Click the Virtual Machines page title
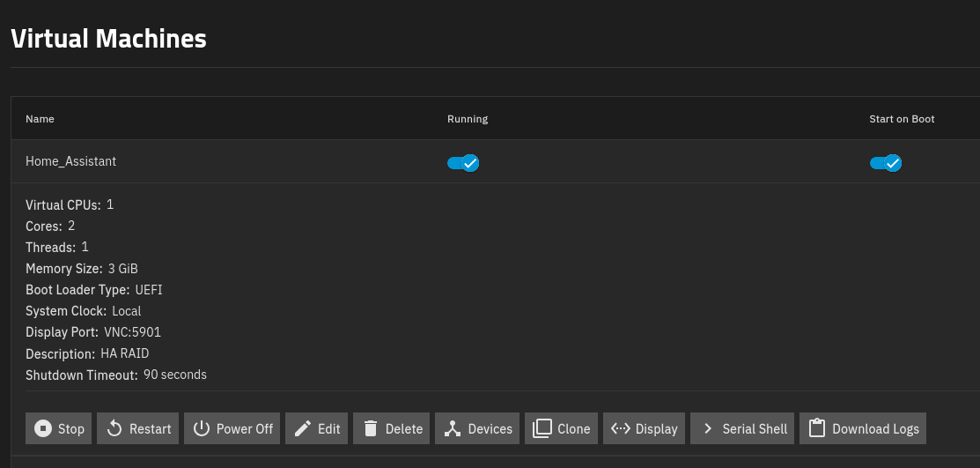Viewport: 980px width, 468px height. [109, 39]
